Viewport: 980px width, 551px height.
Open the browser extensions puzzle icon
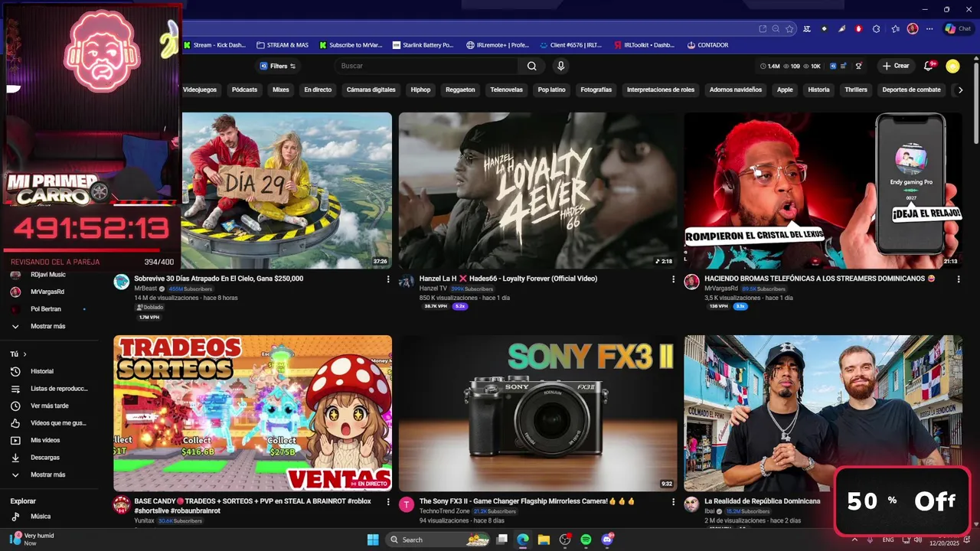pyautogui.click(x=877, y=28)
